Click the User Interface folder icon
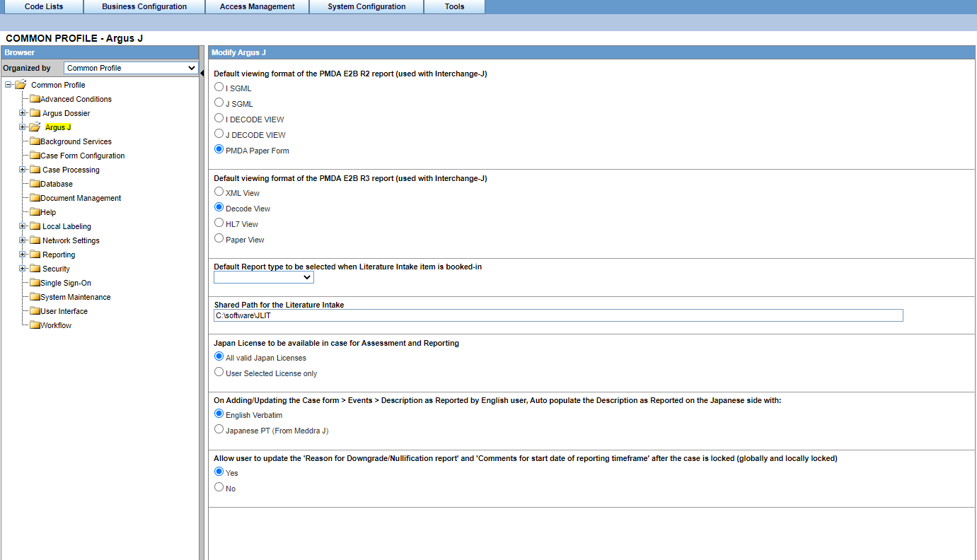This screenshot has height=560, width=977. [x=35, y=311]
